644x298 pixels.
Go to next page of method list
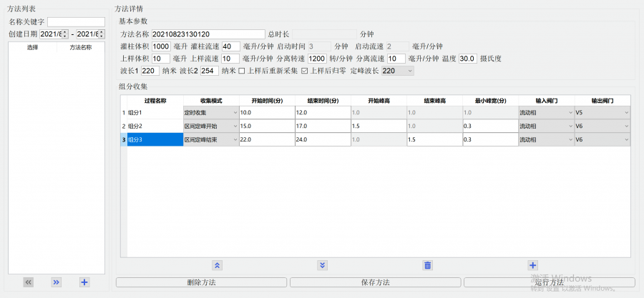pyautogui.click(x=56, y=282)
